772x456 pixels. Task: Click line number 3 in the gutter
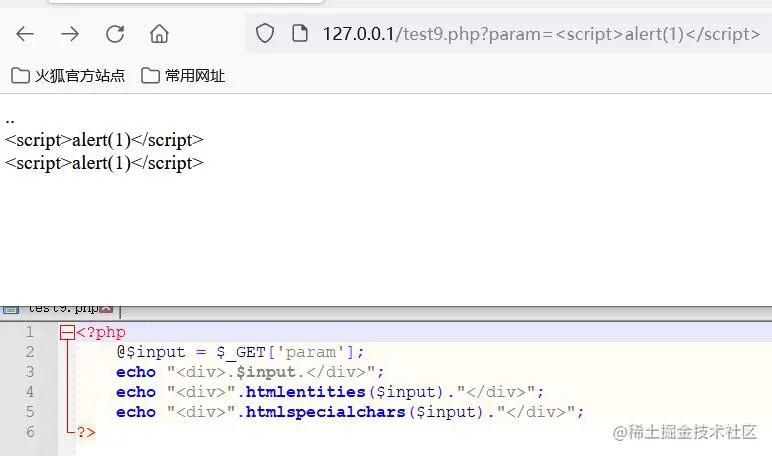[30, 372]
